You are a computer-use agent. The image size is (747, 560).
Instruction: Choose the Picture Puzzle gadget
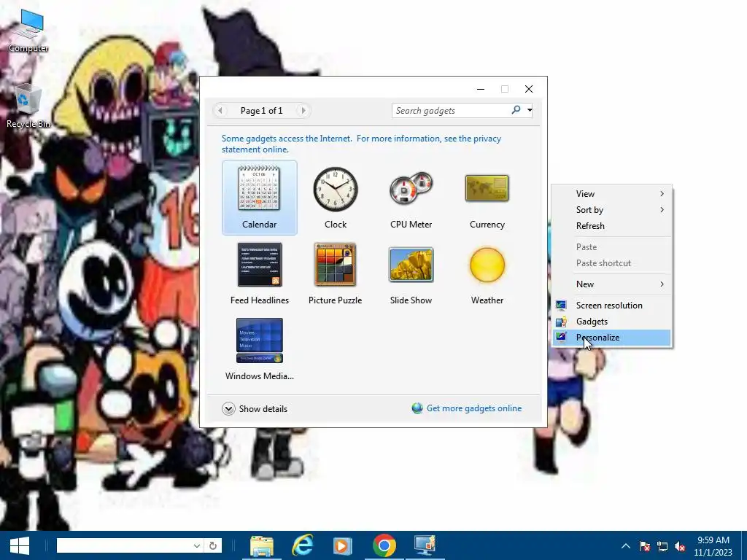(336, 273)
